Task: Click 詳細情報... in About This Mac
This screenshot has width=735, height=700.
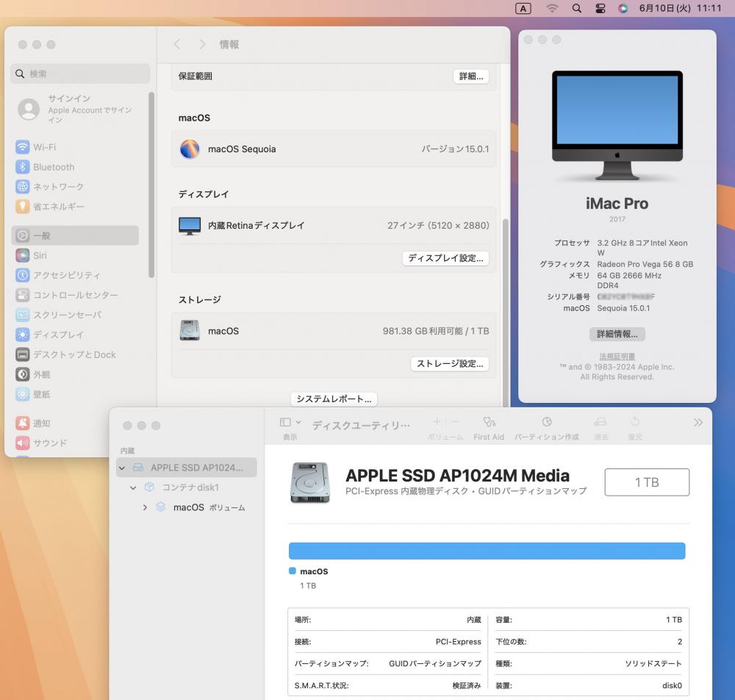Action: [617, 335]
